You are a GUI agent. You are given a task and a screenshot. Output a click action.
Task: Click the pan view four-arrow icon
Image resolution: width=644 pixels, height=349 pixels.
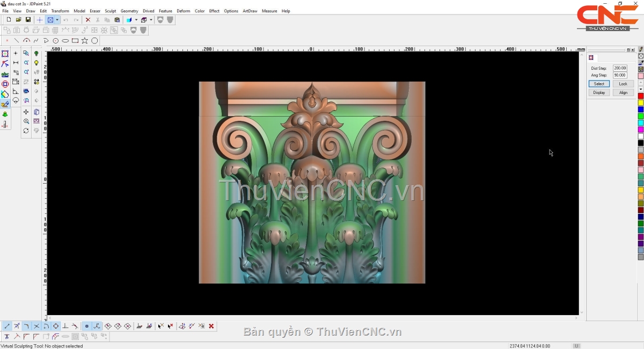point(26,112)
